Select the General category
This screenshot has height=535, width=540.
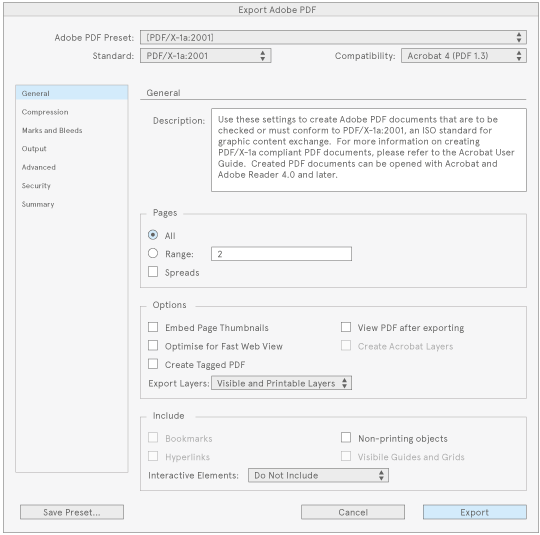click(x=72, y=93)
